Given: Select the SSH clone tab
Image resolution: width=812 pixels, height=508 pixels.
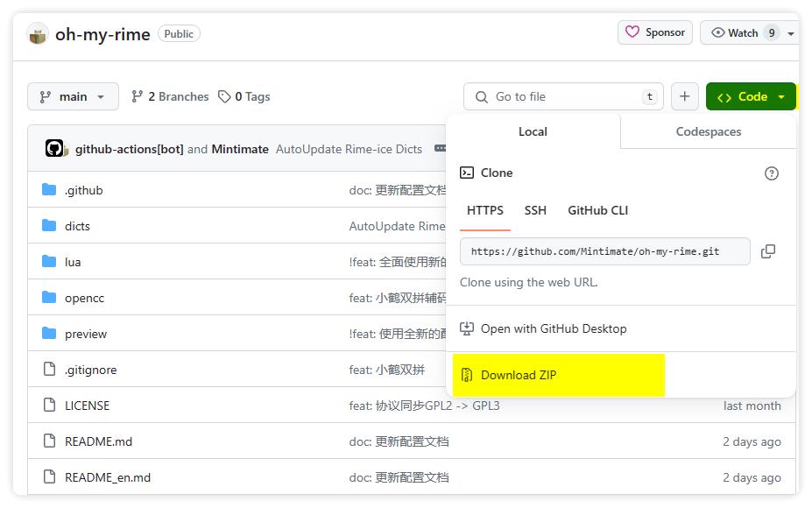Looking at the screenshot, I should 535,210.
